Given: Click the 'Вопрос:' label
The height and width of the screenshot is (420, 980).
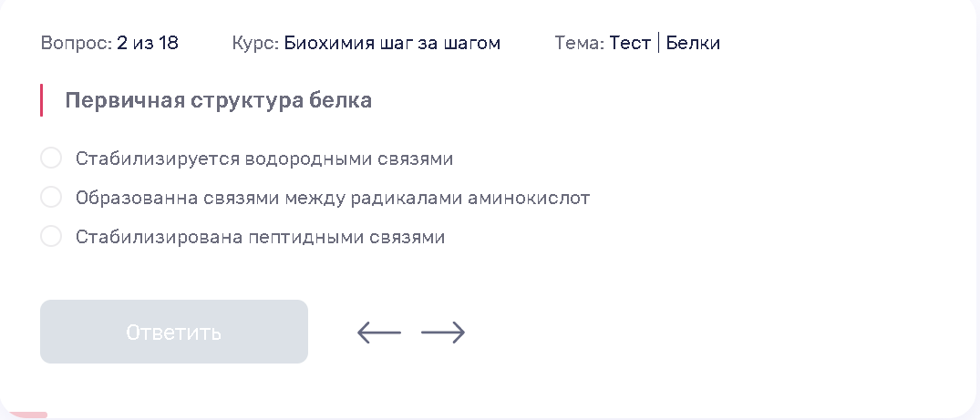Looking at the screenshot, I should pyautogui.click(x=77, y=43).
